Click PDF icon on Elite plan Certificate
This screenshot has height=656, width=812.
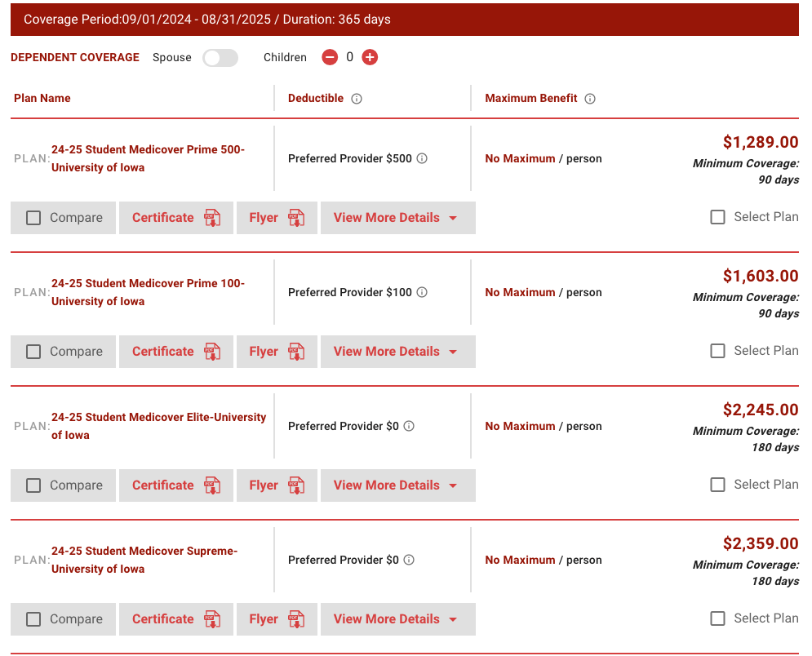pyautogui.click(x=212, y=485)
